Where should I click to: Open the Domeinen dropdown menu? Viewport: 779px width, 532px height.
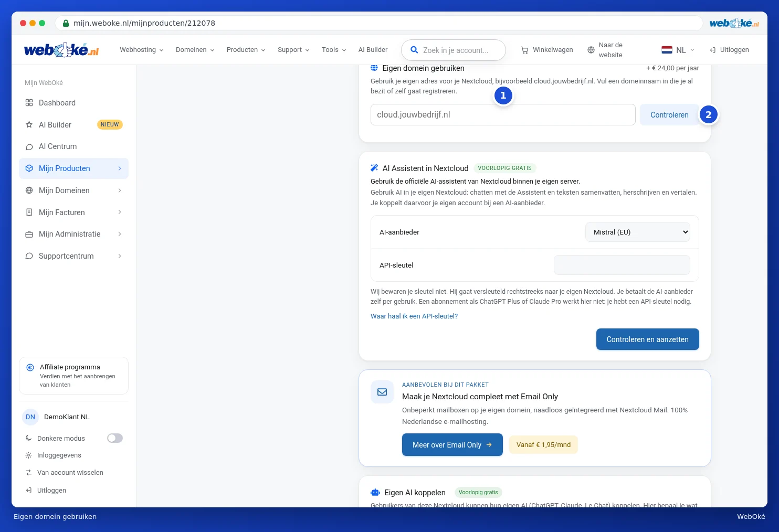click(195, 50)
